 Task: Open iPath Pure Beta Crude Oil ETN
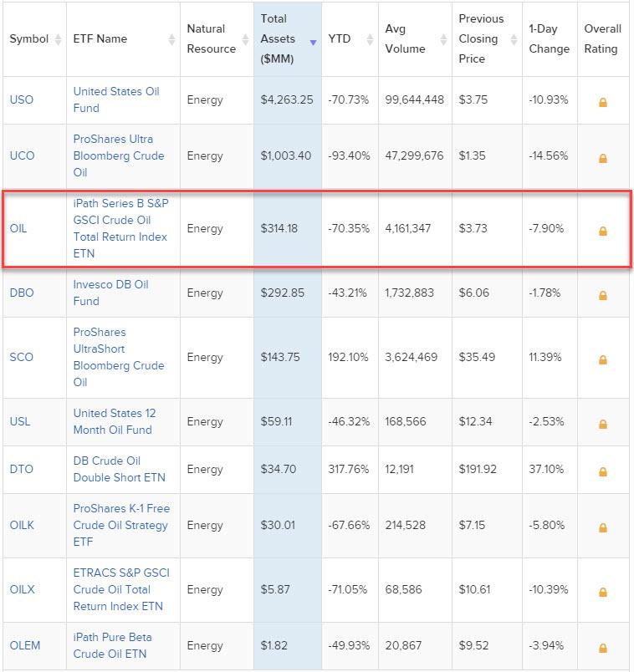click(112, 645)
